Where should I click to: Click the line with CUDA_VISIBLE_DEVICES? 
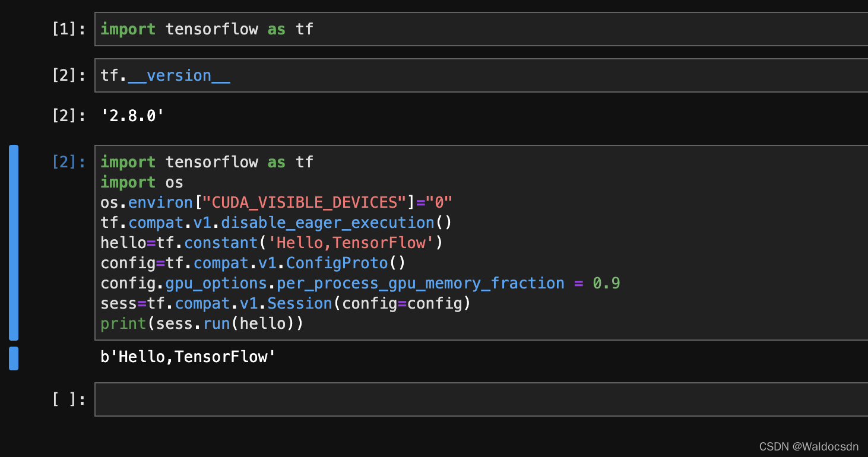pyautogui.click(x=277, y=202)
